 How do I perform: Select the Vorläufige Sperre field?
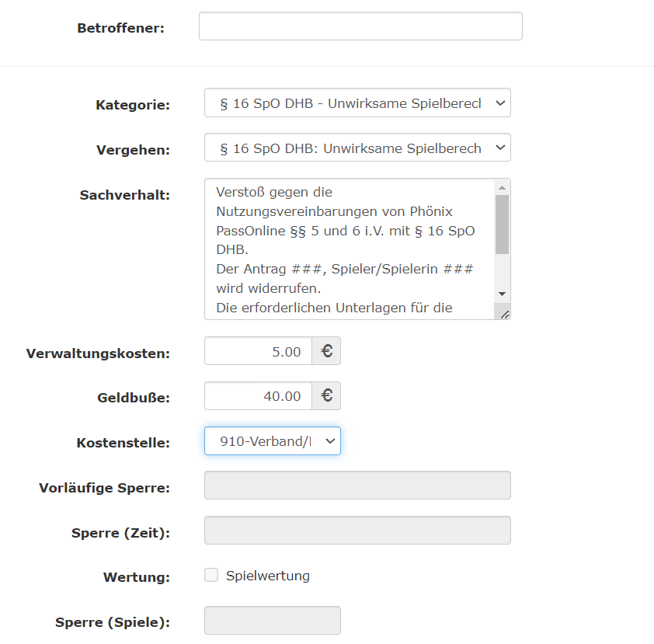coord(357,486)
